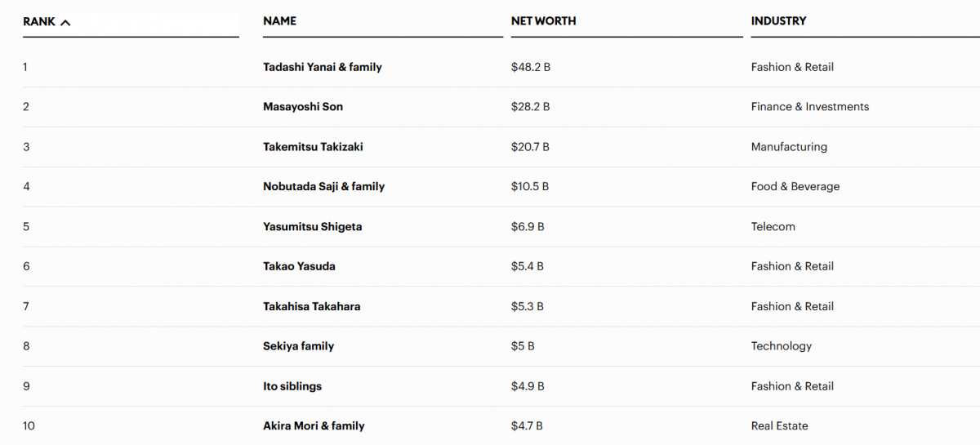The height and width of the screenshot is (445, 980).
Task: Click the RANK sort arrow icon
Action: click(65, 22)
